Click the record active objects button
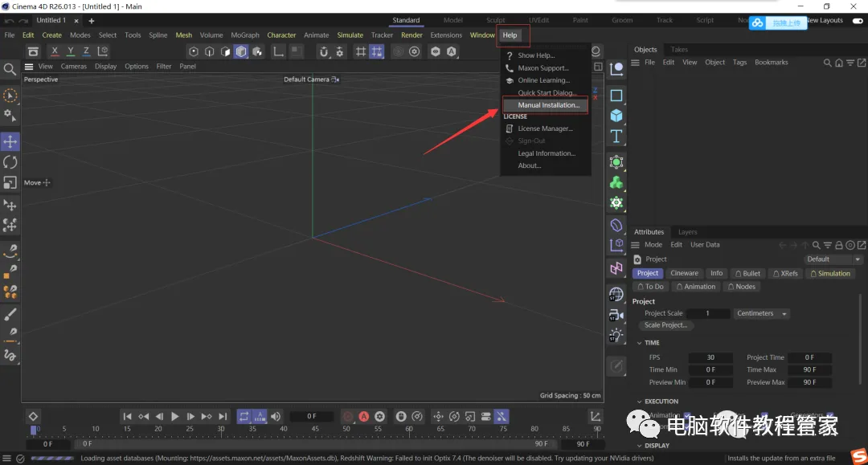This screenshot has width=868, height=465. click(x=348, y=416)
